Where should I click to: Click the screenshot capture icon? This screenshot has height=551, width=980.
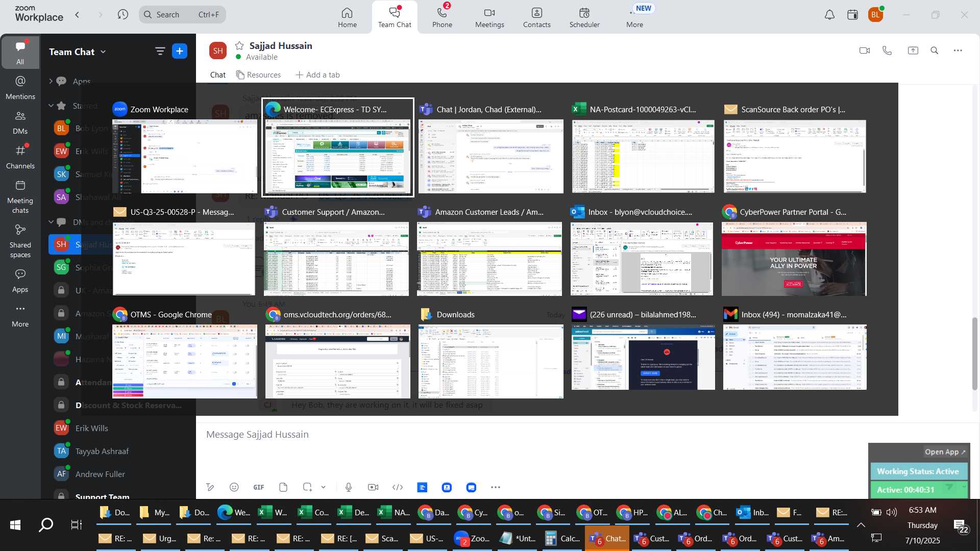[307, 487]
